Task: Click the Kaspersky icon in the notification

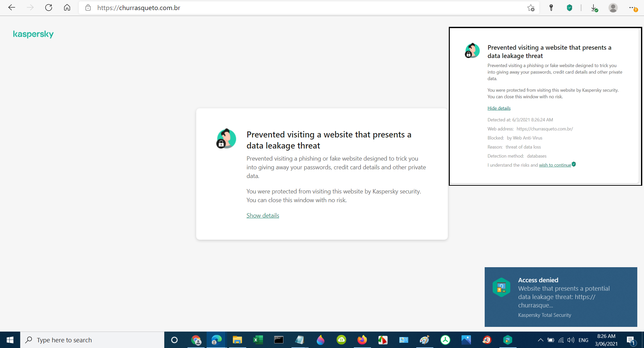Action: (x=501, y=287)
